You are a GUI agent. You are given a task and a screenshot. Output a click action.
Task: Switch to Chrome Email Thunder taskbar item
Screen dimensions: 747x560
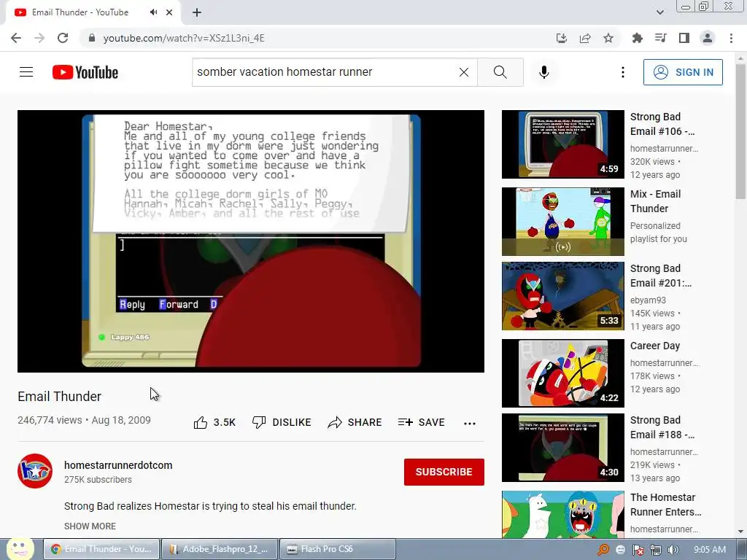pos(102,549)
